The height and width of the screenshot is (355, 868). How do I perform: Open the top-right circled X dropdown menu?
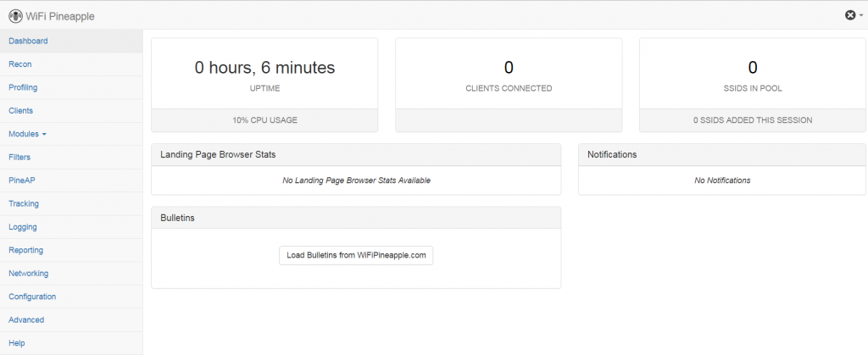click(854, 15)
